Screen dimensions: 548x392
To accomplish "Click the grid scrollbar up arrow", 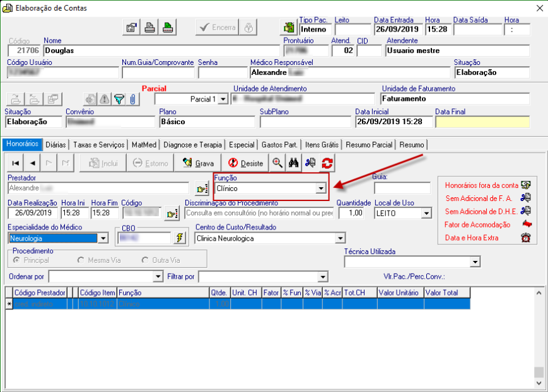I will (539, 293).
